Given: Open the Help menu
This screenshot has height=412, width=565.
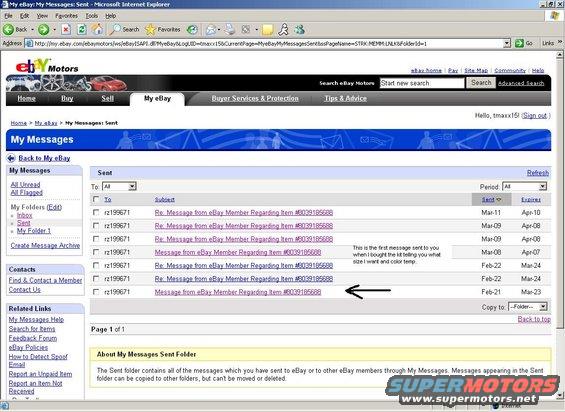Looking at the screenshot, I should pos(110,16).
